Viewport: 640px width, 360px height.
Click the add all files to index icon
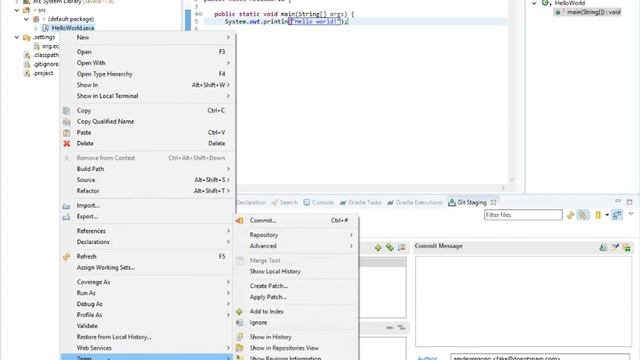pyautogui.click(x=390, y=248)
